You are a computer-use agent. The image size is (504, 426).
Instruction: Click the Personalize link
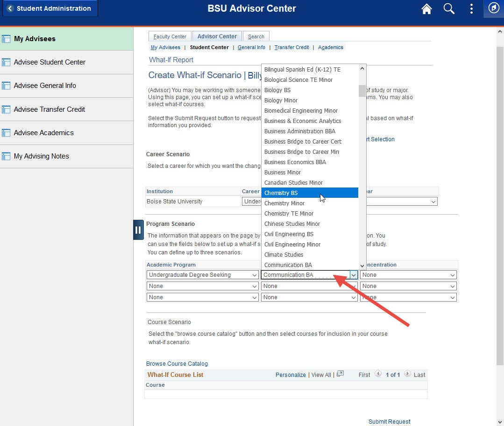pyautogui.click(x=291, y=375)
